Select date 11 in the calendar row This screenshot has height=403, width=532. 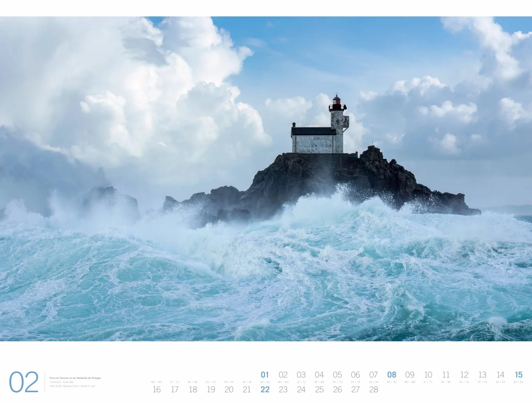coord(446,375)
